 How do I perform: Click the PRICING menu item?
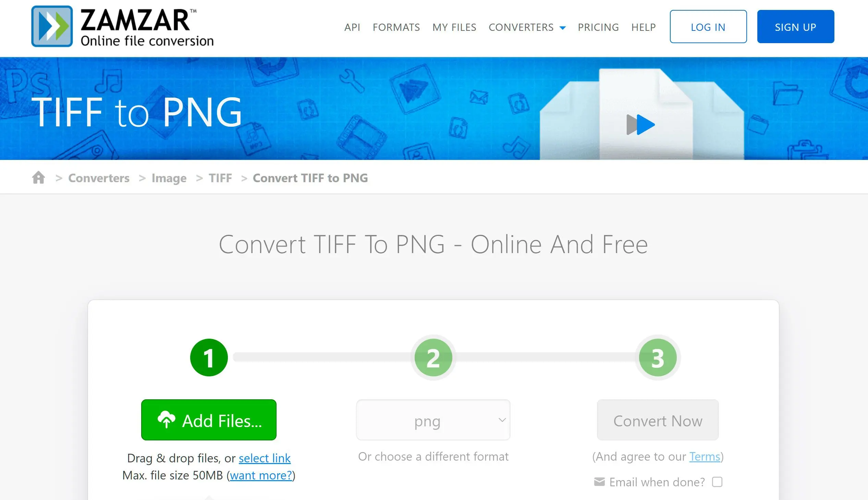597,27
